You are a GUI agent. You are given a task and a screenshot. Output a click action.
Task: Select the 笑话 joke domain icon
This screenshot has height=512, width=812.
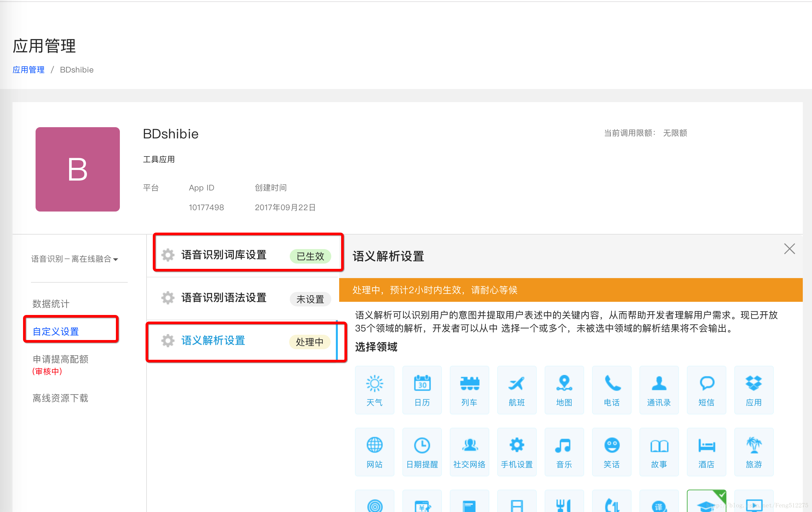coord(612,452)
